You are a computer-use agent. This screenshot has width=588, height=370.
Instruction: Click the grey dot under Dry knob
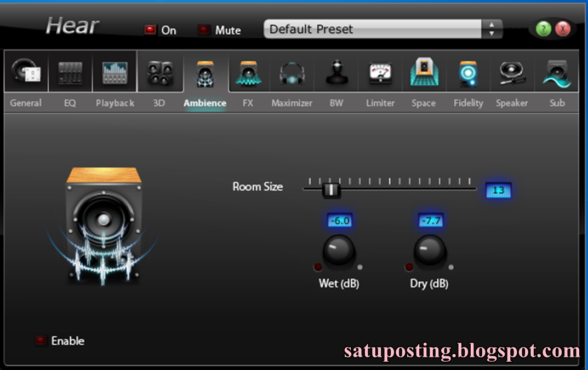tap(451, 268)
